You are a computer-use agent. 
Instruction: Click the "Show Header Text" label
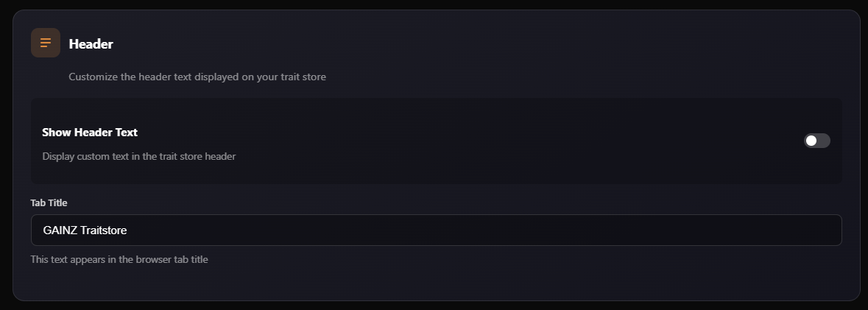90,133
